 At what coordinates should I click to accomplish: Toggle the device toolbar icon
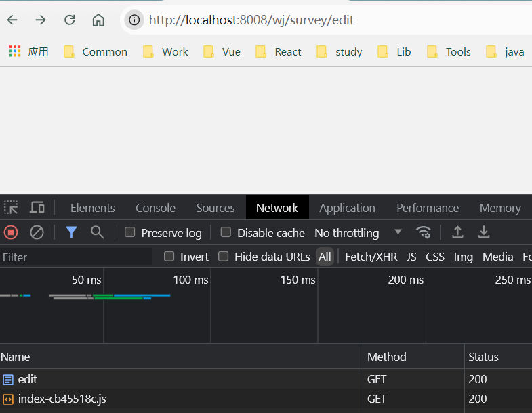(x=37, y=208)
